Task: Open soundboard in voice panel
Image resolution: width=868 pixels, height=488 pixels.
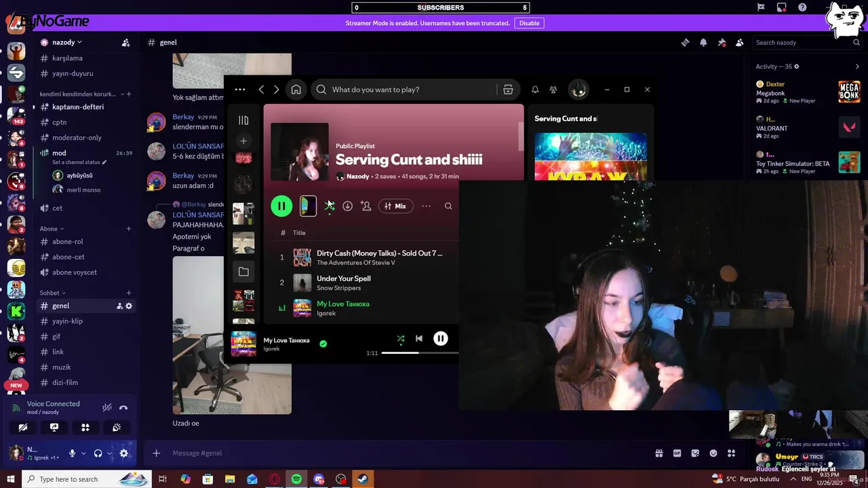Action: pos(117,428)
